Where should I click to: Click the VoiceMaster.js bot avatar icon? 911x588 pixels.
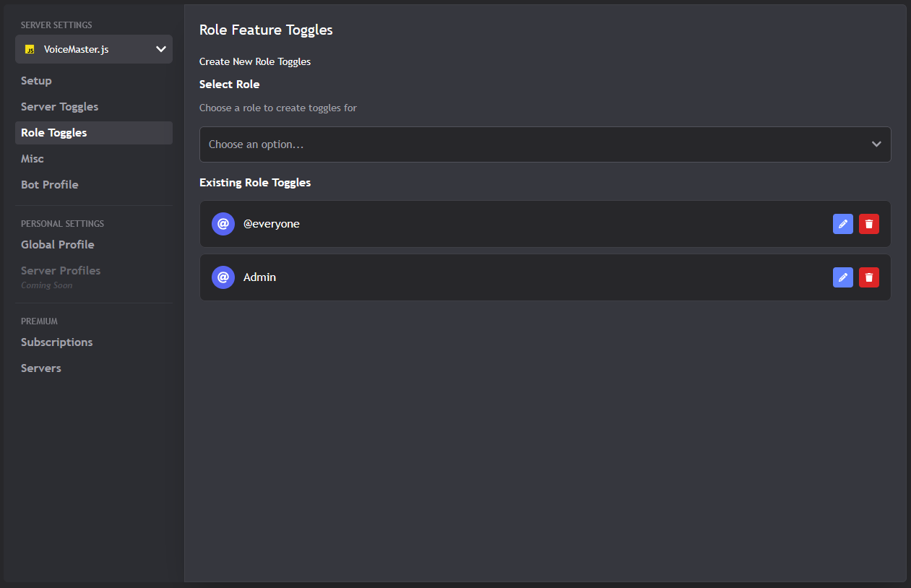coord(30,49)
